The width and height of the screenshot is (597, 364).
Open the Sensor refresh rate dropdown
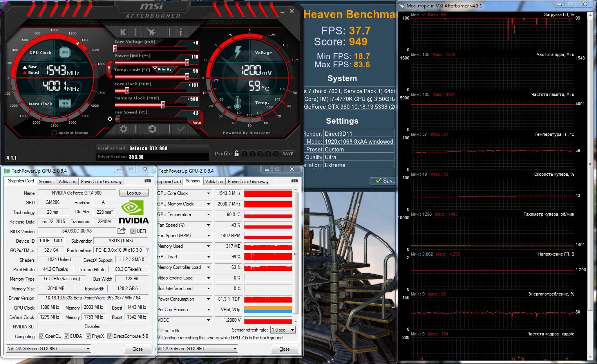pyautogui.click(x=283, y=330)
